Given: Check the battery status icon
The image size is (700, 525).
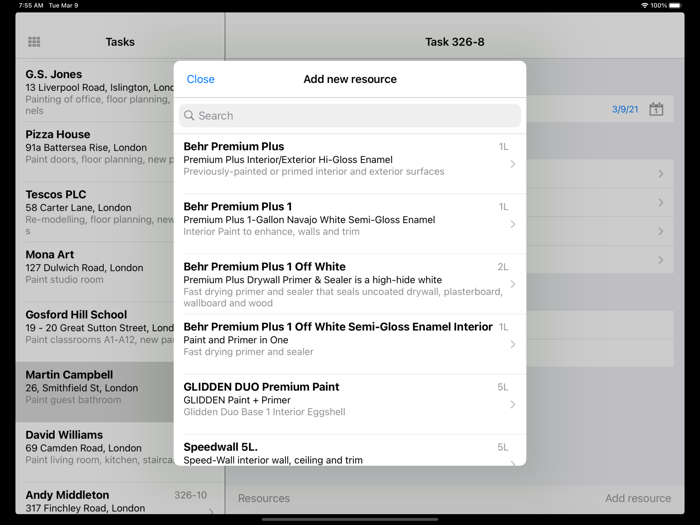Looking at the screenshot, I should click(x=675, y=5).
